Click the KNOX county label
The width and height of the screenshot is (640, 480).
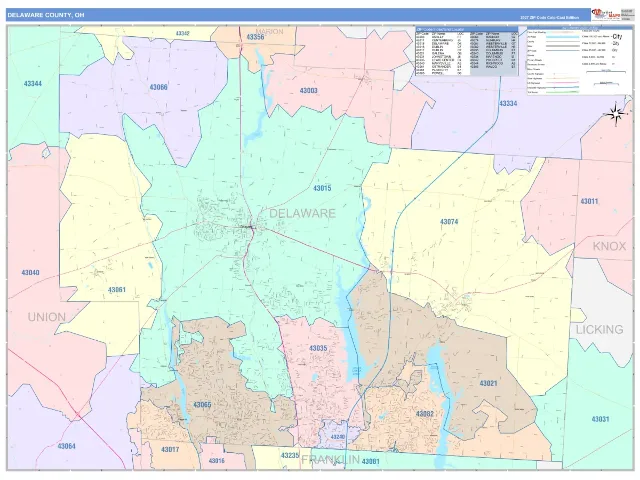click(x=609, y=247)
